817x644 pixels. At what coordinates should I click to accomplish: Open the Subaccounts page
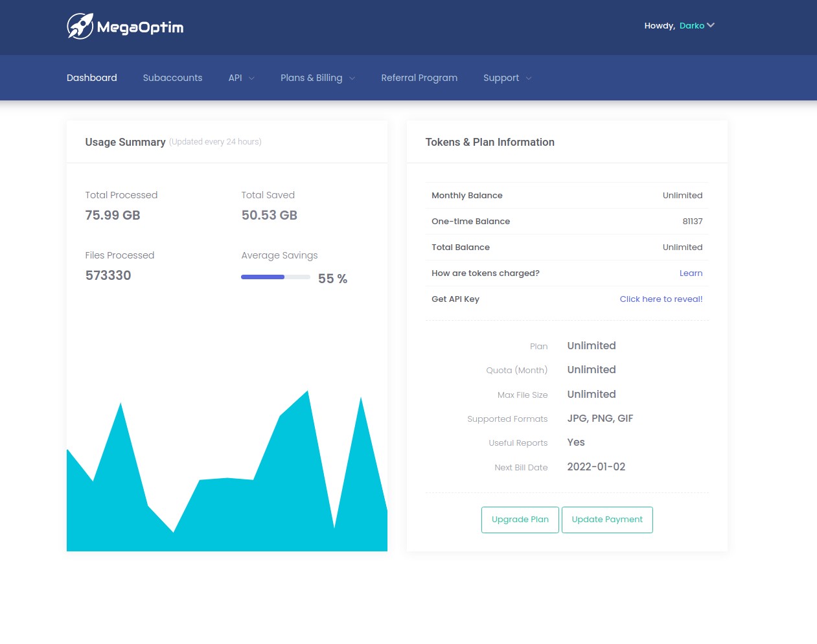172,78
